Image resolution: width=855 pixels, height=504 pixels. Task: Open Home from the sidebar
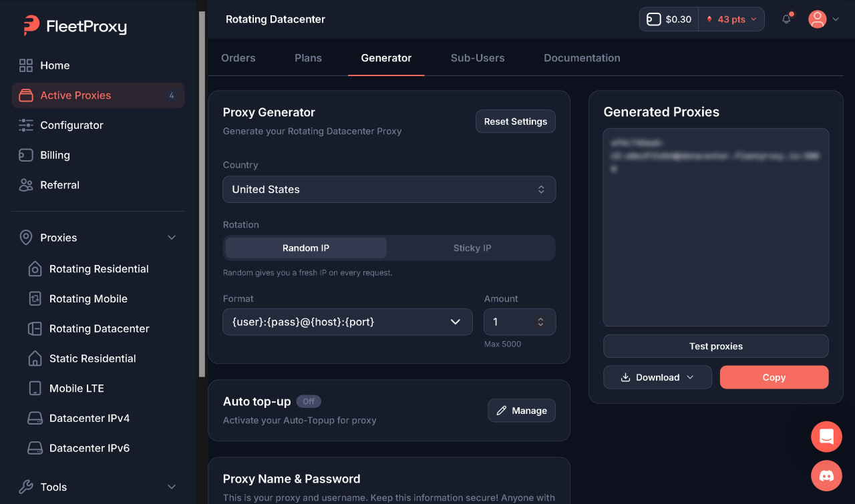click(55, 65)
